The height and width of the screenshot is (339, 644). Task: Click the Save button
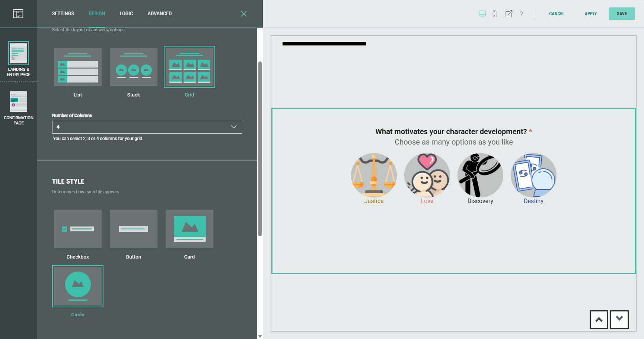pos(622,14)
